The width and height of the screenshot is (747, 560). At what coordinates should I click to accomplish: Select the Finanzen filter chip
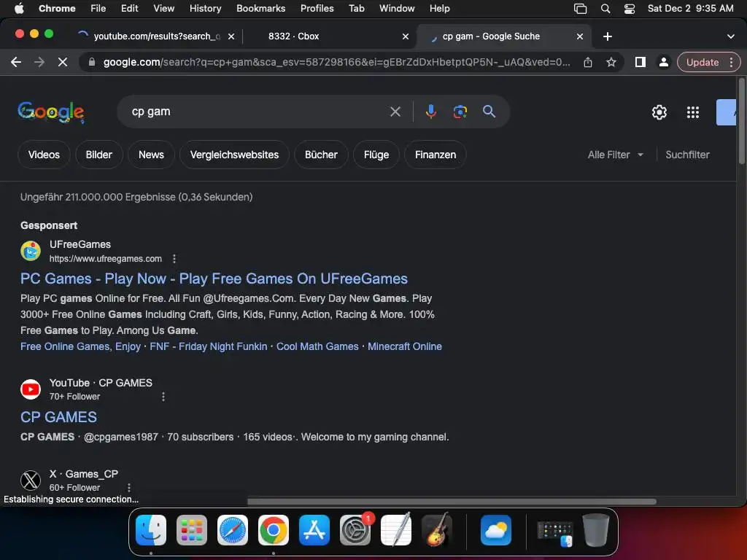[x=436, y=155]
